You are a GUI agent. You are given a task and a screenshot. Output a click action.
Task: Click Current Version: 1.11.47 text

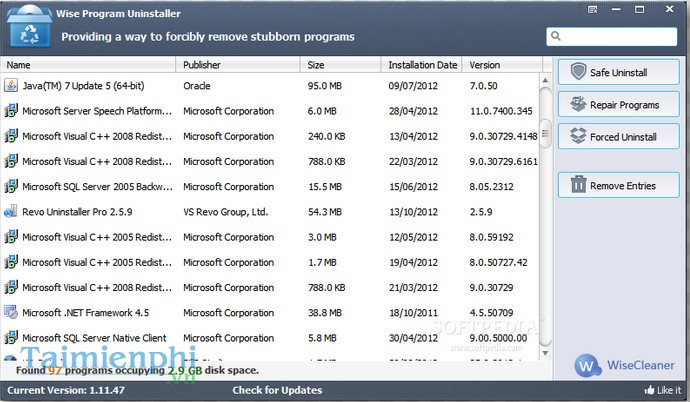click(x=66, y=390)
